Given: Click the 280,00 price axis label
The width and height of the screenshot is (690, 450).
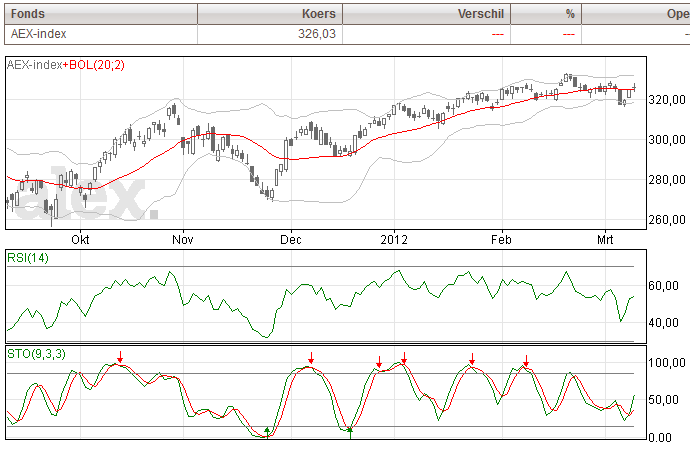Looking at the screenshot, I should click(x=667, y=179).
